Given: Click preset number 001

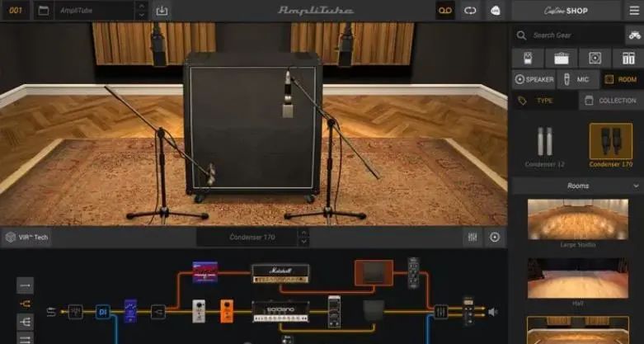Looking at the screenshot, I should (x=16, y=11).
